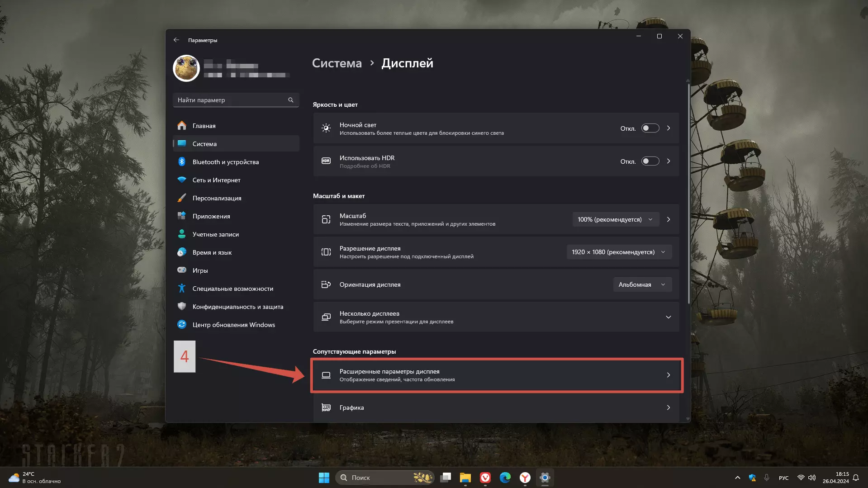The height and width of the screenshot is (488, 868).
Task: Open Ночной свет detailed settings chevron
Action: pyautogui.click(x=669, y=128)
